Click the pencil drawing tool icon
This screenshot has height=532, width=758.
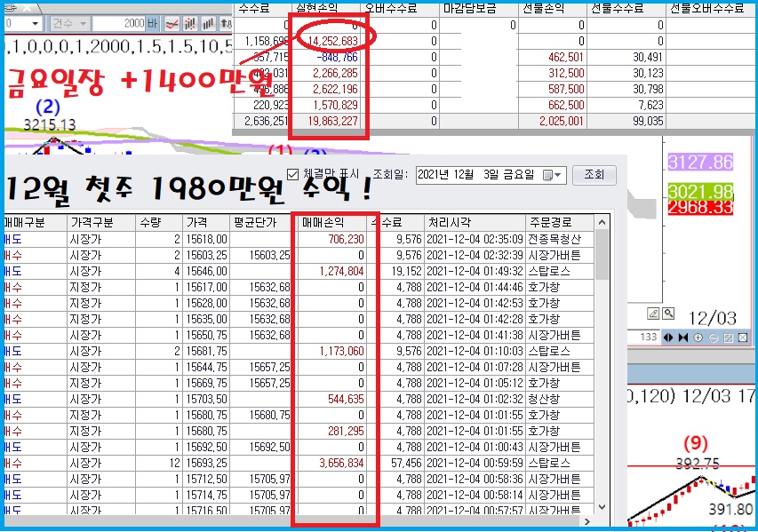pos(653,314)
